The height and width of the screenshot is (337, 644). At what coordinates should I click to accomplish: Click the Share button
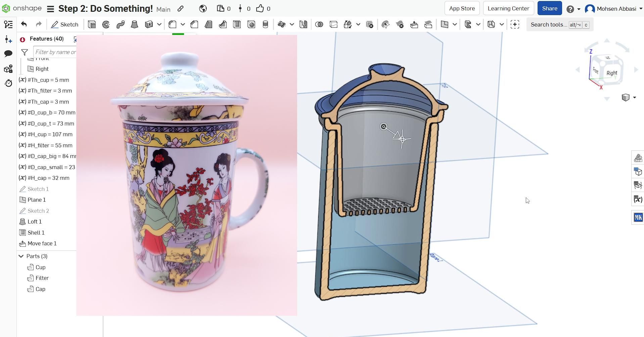click(x=549, y=8)
